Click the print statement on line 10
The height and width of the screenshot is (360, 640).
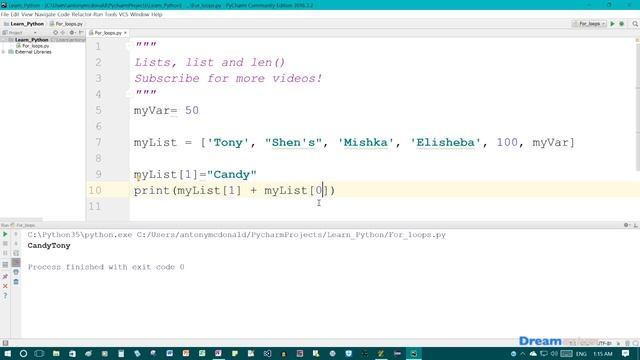click(x=234, y=190)
